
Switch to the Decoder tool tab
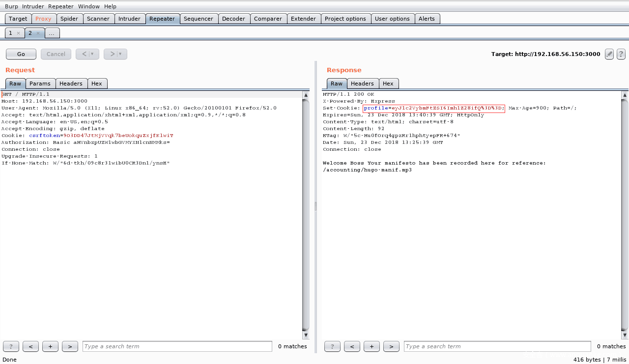[233, 19]
